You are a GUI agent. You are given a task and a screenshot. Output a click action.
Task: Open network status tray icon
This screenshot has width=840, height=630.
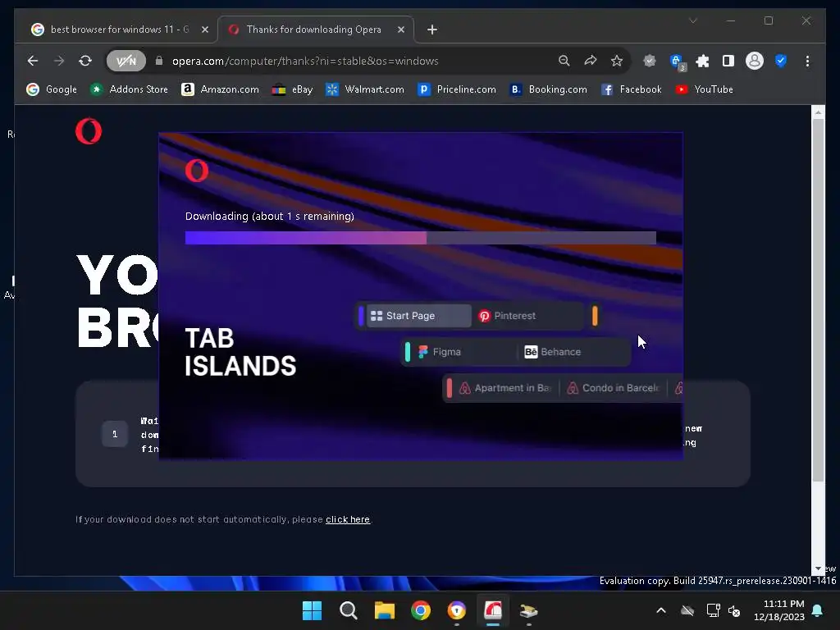tap(713, 610)
